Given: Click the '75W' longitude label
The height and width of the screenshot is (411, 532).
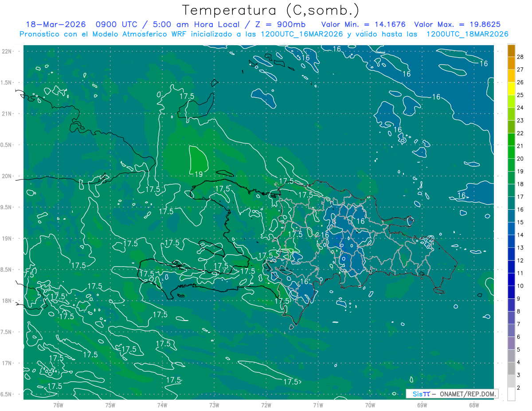Looking at the screenshot, I should coord(110,405).
